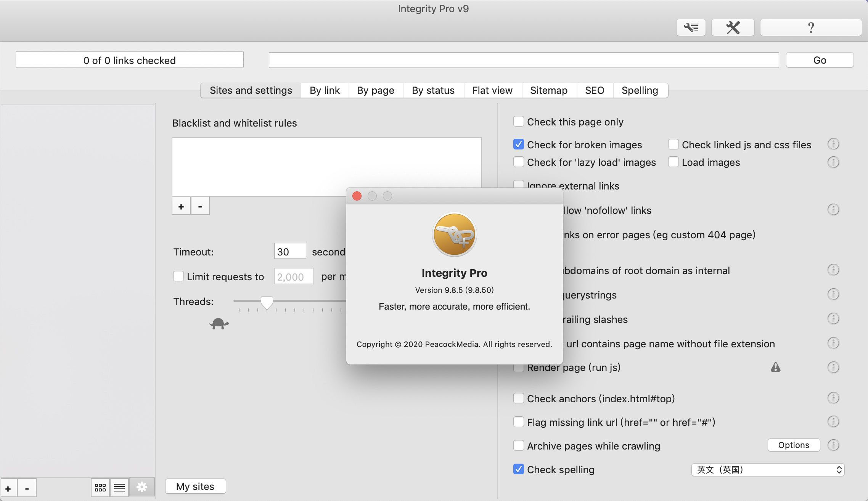Image resolution: width=868 pixels, height=501 pixels.
Task: Enable Check for 'lazy load' images
Action: [518, 162]
